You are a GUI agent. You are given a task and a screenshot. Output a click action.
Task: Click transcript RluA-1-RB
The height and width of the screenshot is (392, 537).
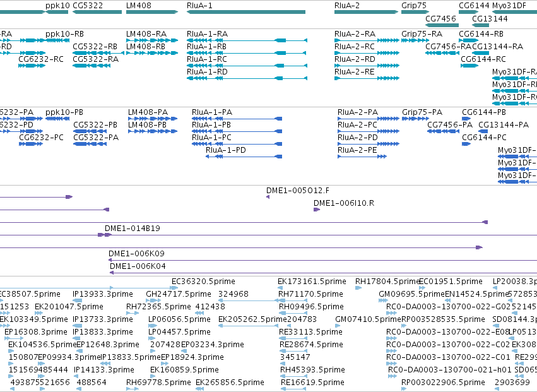coord(206,47)
